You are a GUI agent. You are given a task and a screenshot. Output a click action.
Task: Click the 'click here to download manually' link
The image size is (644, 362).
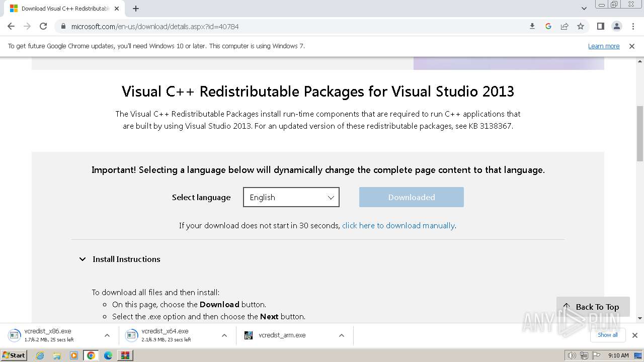[x=398, y=225]
